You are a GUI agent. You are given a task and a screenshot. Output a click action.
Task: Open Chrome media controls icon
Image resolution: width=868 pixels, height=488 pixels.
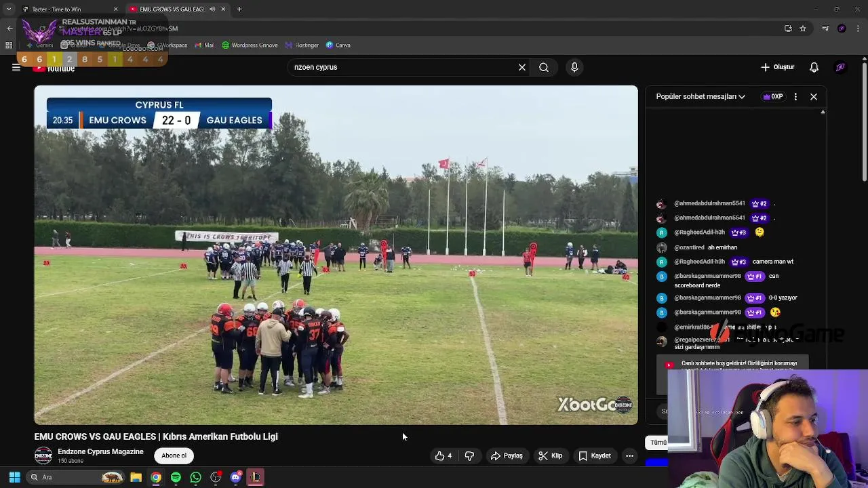825,28
